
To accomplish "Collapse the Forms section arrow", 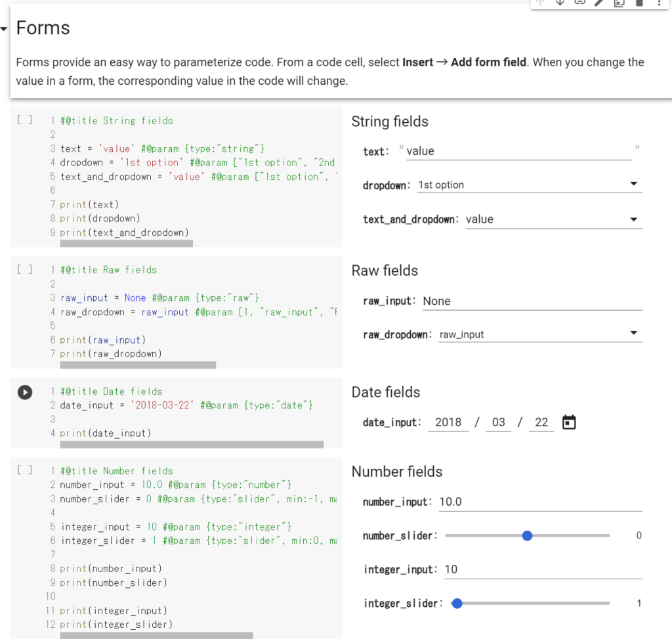I will click(x=4, y=29).
